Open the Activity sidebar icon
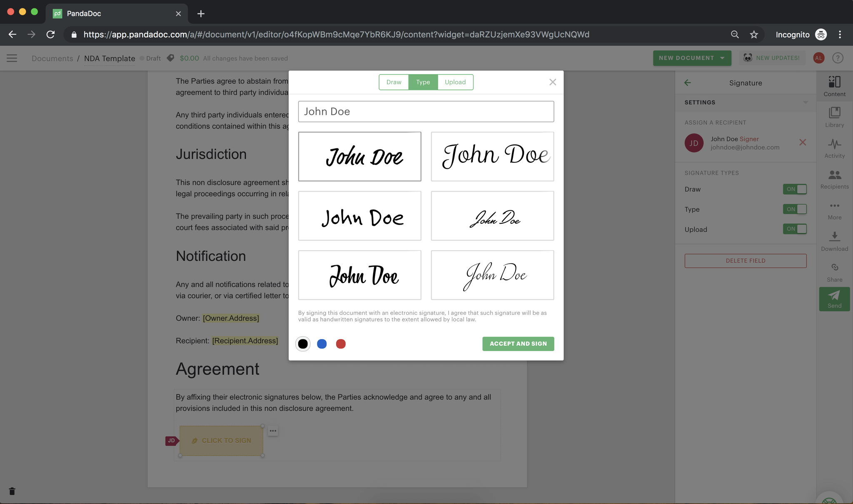Viewport: 853px width, 504px height. point(834,148)
